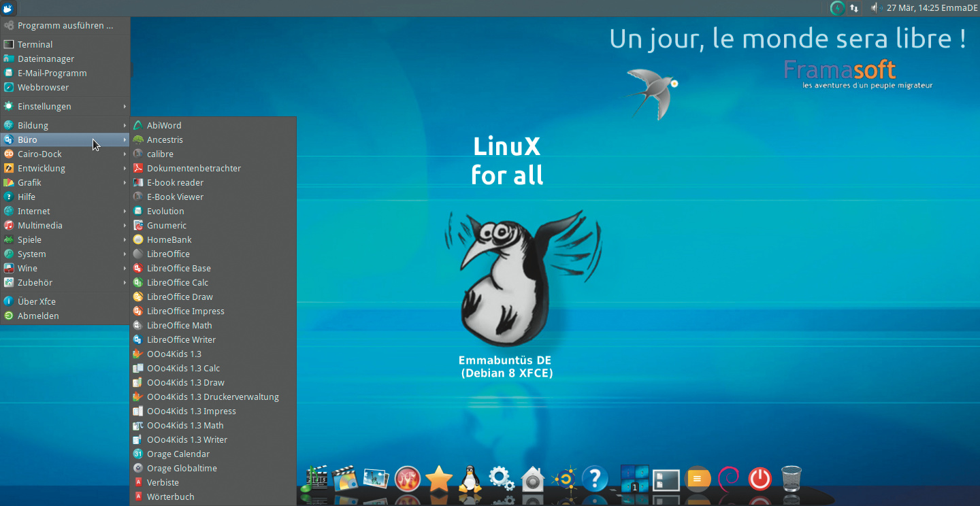Viewport: 980px width, 506px height.
Task: Click the highlighted Büro menu category
Action: 65,139
